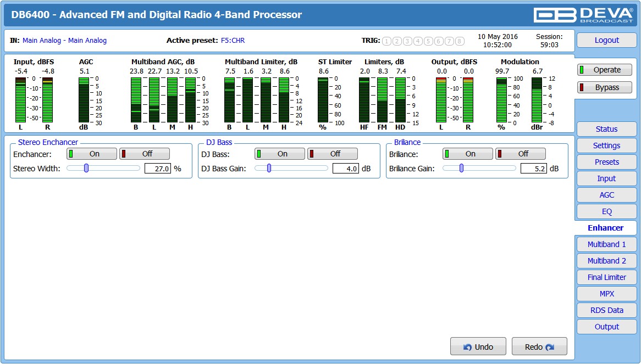Click the Limiters FM meter
641x364 pixels.
click(x=382, y=100)
